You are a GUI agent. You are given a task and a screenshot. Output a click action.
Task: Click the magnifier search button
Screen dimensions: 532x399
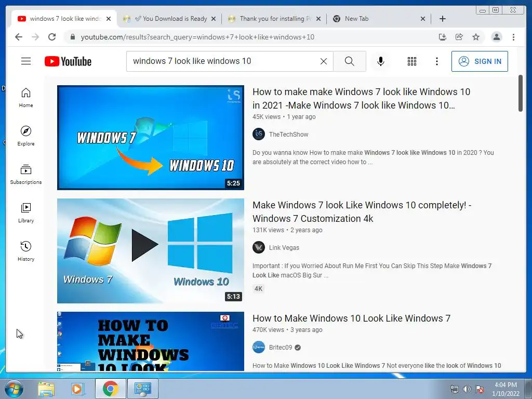click(x=350, y=61)
